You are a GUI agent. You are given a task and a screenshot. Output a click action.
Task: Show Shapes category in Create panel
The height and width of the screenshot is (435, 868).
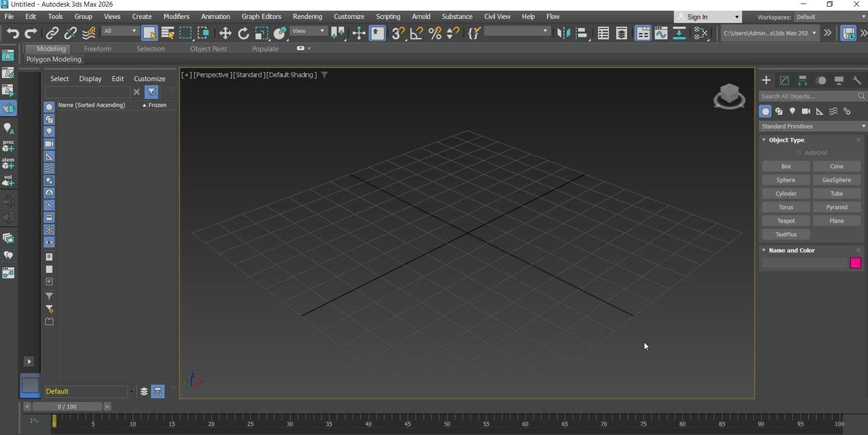[x=779, y=112]
